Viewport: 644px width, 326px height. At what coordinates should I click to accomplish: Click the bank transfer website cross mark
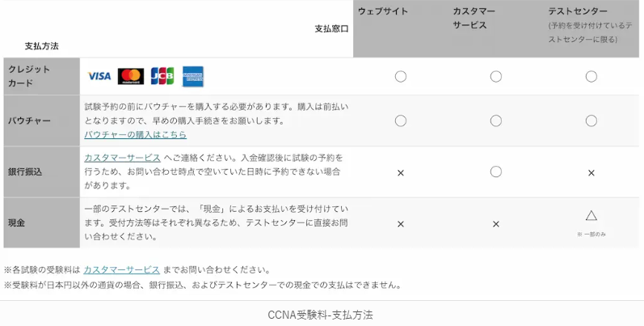coord(400,172)
